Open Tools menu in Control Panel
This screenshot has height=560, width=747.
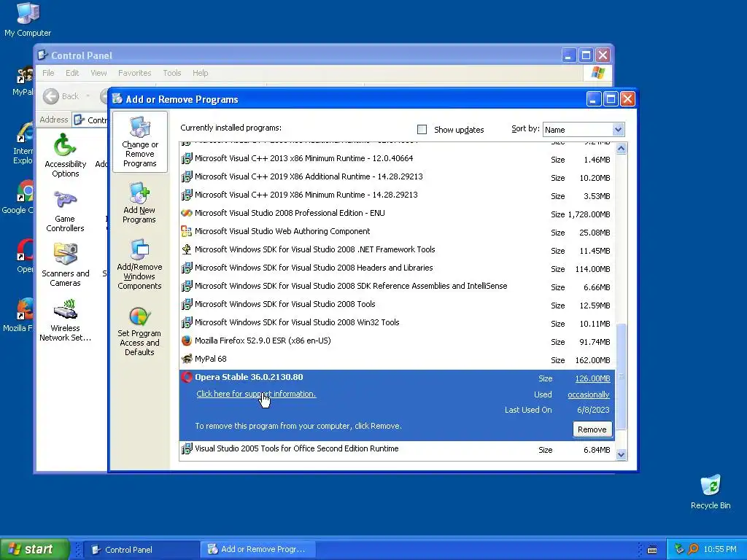[172, 73]
